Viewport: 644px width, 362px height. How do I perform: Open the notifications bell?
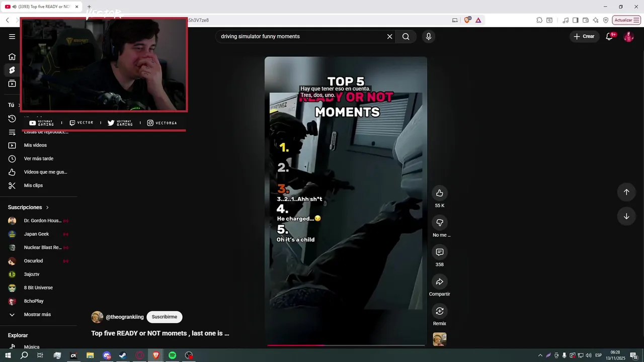tap(609, 36)
